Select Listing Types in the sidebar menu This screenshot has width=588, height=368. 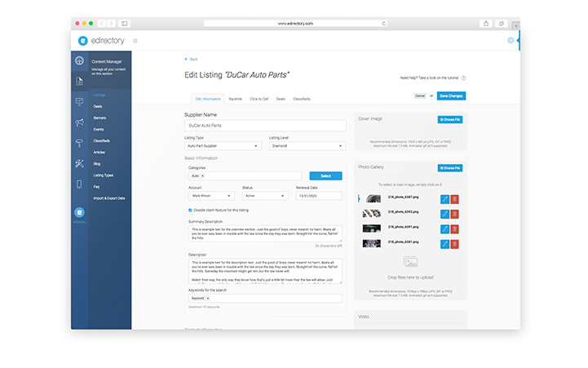[104, 175]
